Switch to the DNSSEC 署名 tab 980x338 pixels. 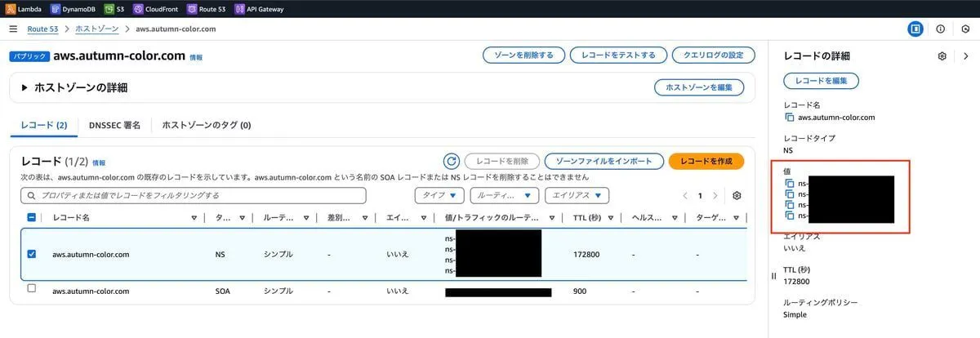[114, 125]
